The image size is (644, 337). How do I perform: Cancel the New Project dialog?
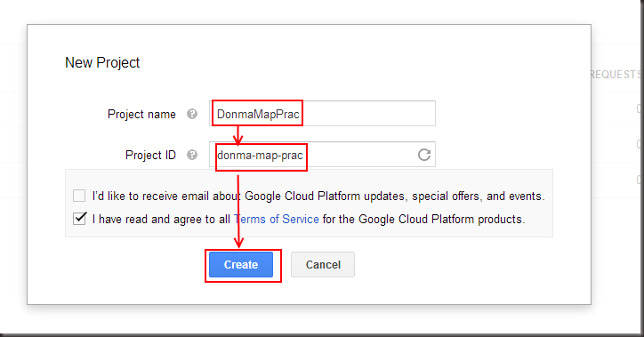[x=323, y=264]
